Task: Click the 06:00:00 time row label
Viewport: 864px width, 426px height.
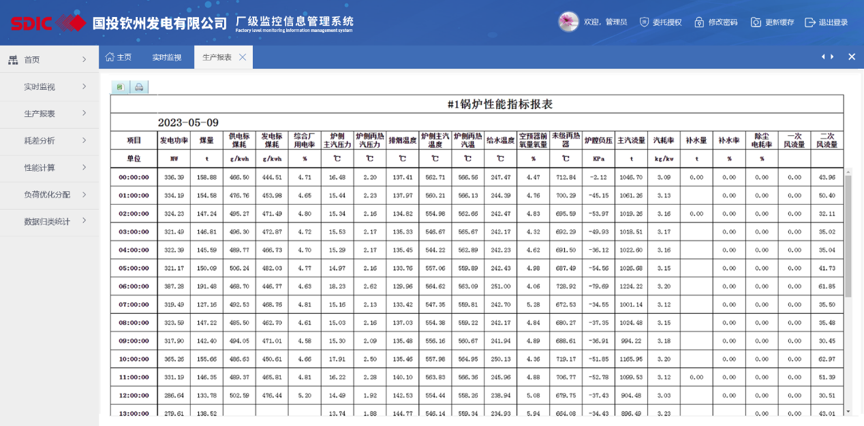Action: click(x=133, y=286)
